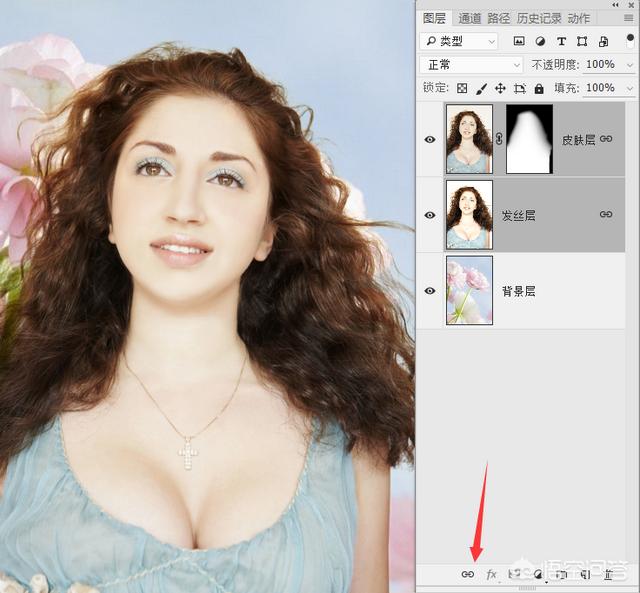Lock image pixels with brush icon
Screen dimensions: 640x593
(481, 88)
